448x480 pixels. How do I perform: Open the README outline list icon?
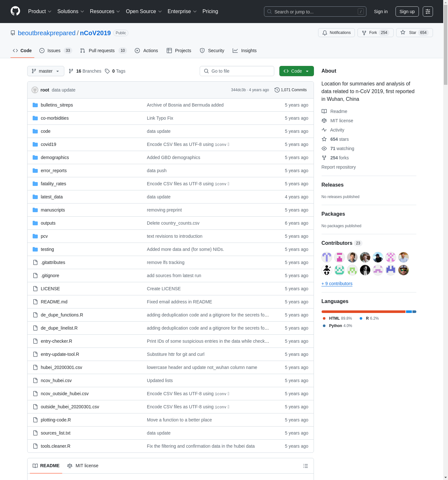click(305, 466)
